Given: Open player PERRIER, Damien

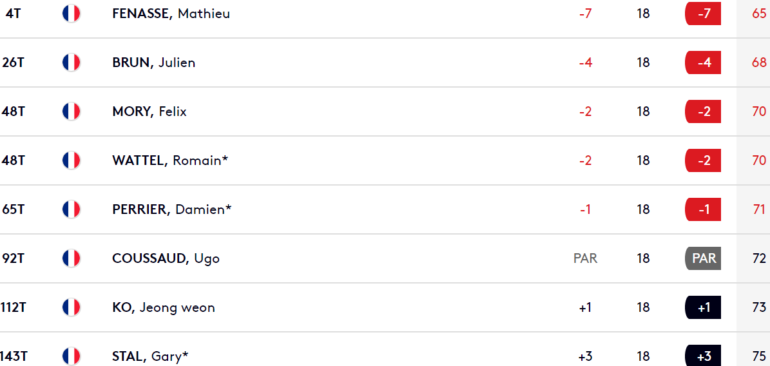Looking at the screenshot, I should [172, 210].
